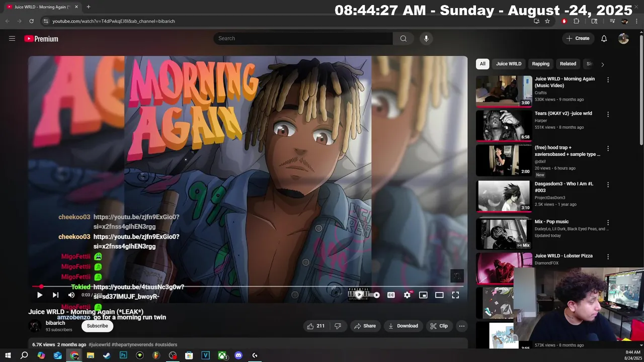Image resolution: width=644 pixels, height=362 pixels.
Task: Open the Mix - Pop music thumbnail
Action: point(504,233)
